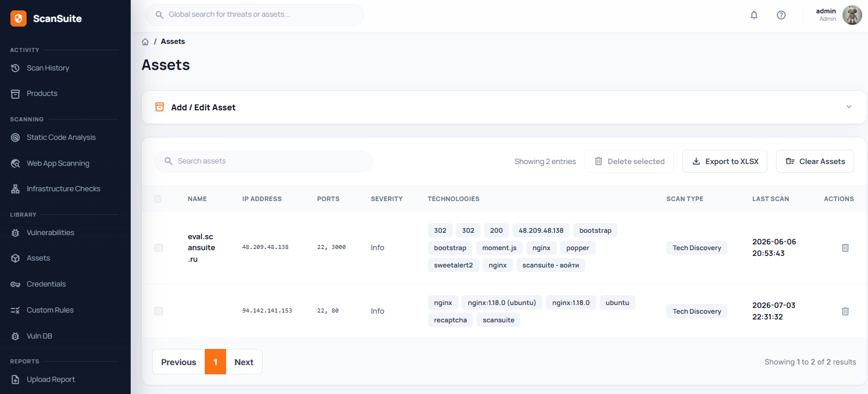Sort by SEVERITY column header
The height and width of the screenshot is (394, 868).
[x=387, y=199]
